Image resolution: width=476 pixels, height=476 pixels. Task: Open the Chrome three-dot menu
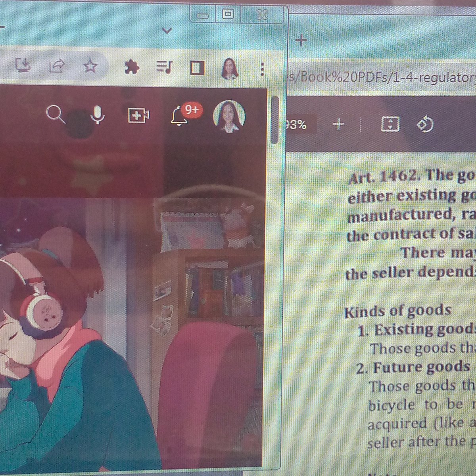coord(261,69)
